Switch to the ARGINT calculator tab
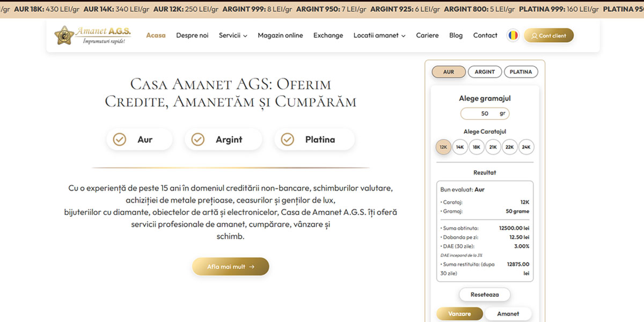 click(485, 72)
